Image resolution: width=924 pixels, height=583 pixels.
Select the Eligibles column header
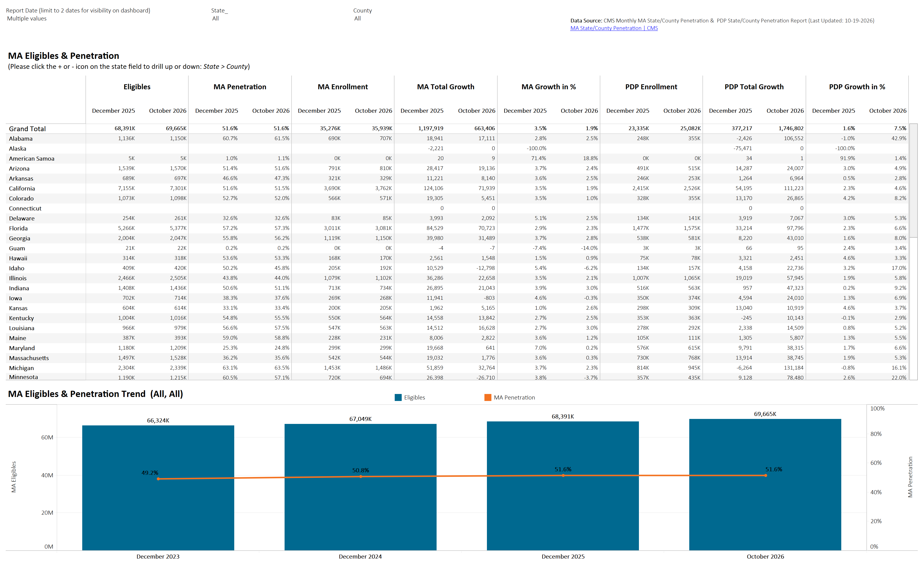[x=137, y=87]
